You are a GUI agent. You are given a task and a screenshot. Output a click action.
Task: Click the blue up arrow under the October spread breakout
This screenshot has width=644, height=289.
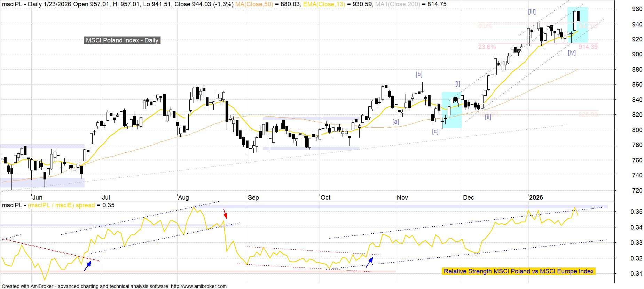369,262
